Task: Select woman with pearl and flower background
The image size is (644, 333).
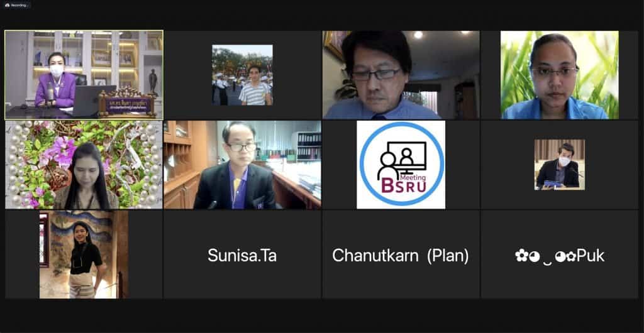Action: 84,165
